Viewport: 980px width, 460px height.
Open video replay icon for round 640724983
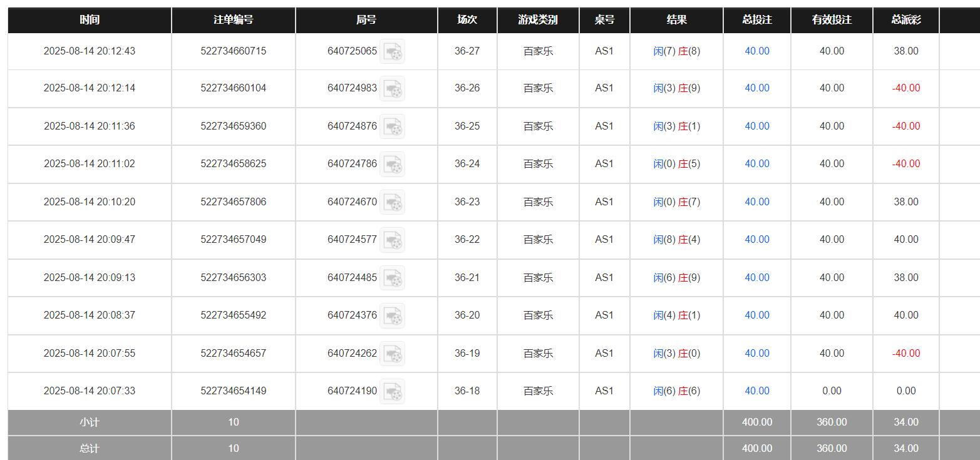pyautogui.click(x=393, y=88)
